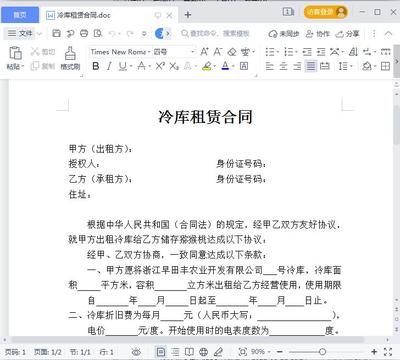Image resolution: width=400 pixels, height=360 pixels.
Task: Click the Copy button
Action: pos(43,66)
